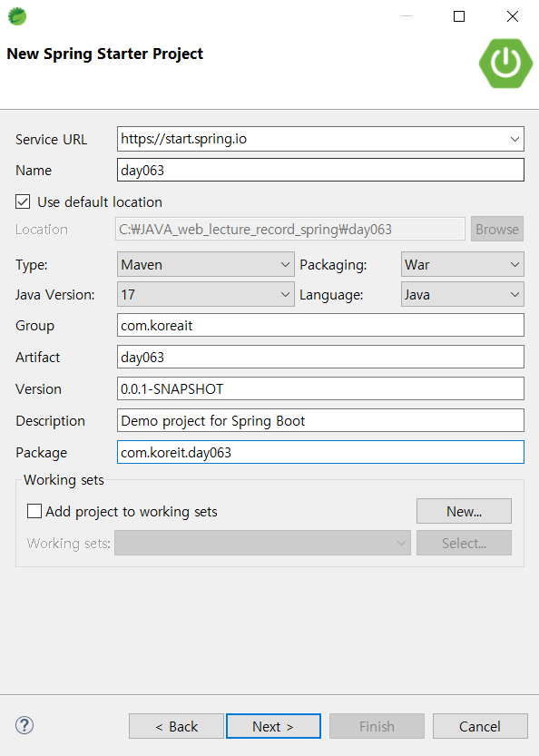Screen dimensions: 539x756
Task: Maximize the dialog window
Action: 459,16
